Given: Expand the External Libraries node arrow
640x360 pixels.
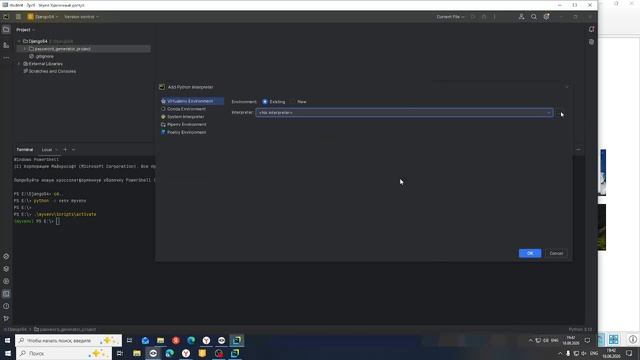Looking at the screenshot, I should (19, 64).
